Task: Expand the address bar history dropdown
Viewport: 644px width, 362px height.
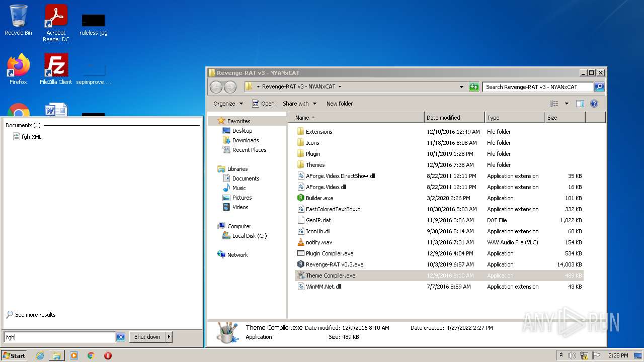Action: click(461, 87)
